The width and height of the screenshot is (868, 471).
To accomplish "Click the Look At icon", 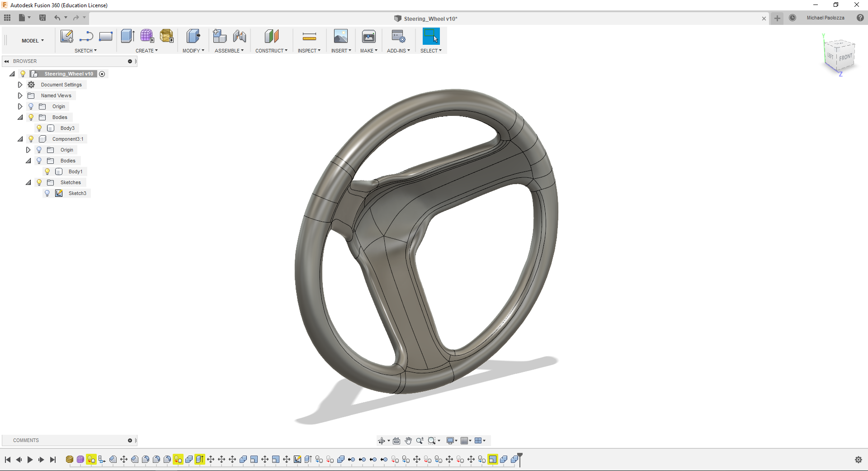I will [396, 441].
